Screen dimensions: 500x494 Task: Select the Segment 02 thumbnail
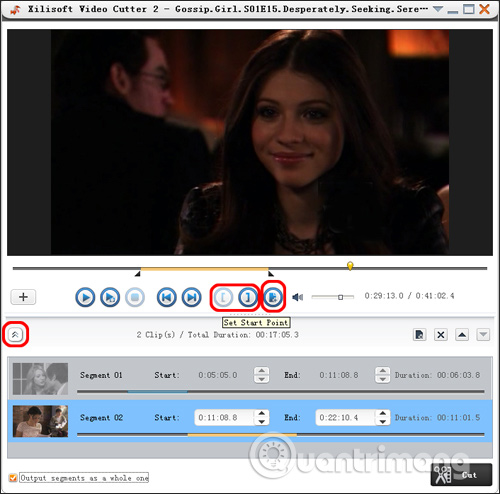pos(40,421)
